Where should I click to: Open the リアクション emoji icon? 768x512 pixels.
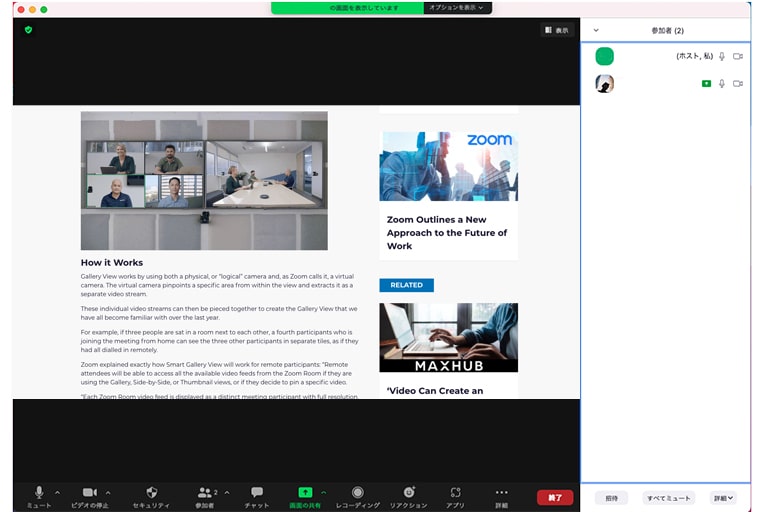pos(408,493)
